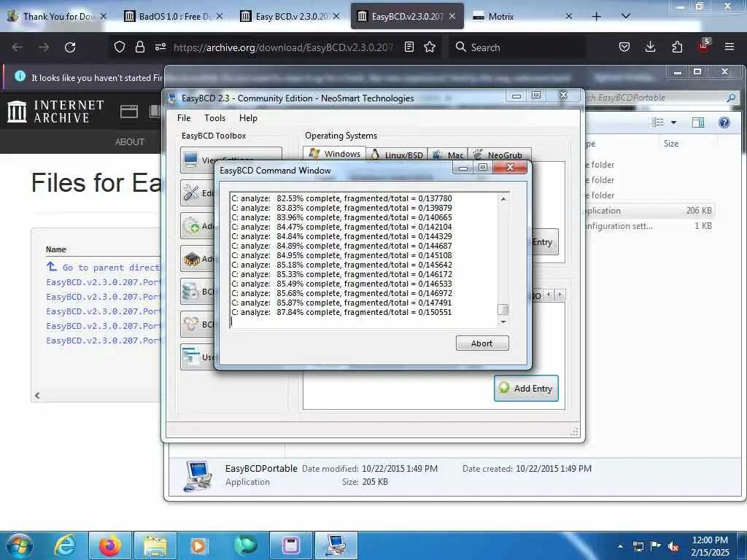Image resolution: width=747 pixels, height=560 pixels.
Task: Click Firefox back navigation arrow
Action: click(x=18, y=47)
